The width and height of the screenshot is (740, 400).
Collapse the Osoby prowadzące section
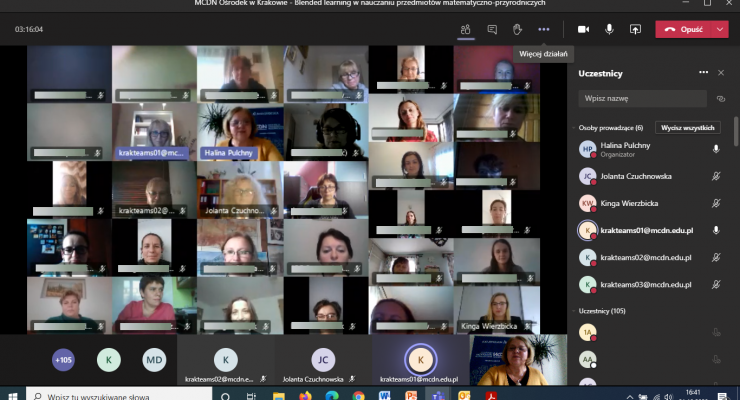click(573, 128)
